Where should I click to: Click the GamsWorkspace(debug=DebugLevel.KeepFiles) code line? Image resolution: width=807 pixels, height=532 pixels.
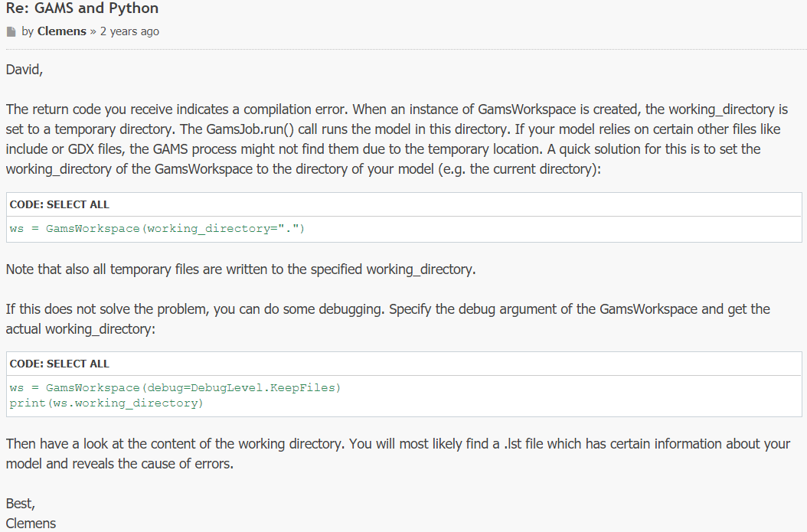click(x=175, y=387)
